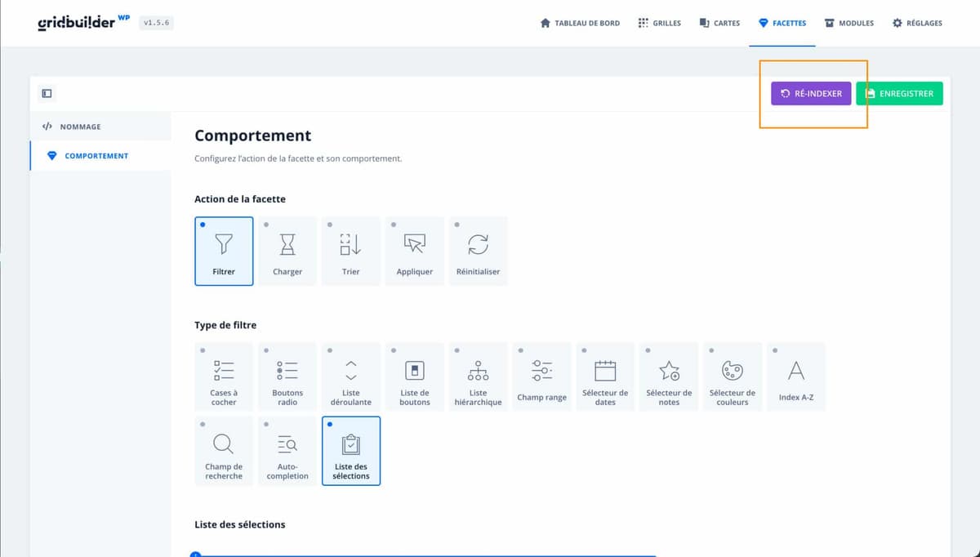980x557 pixels.
Task: Choose Liste déroulante dropdown filter type
Action: pos(351,377)
